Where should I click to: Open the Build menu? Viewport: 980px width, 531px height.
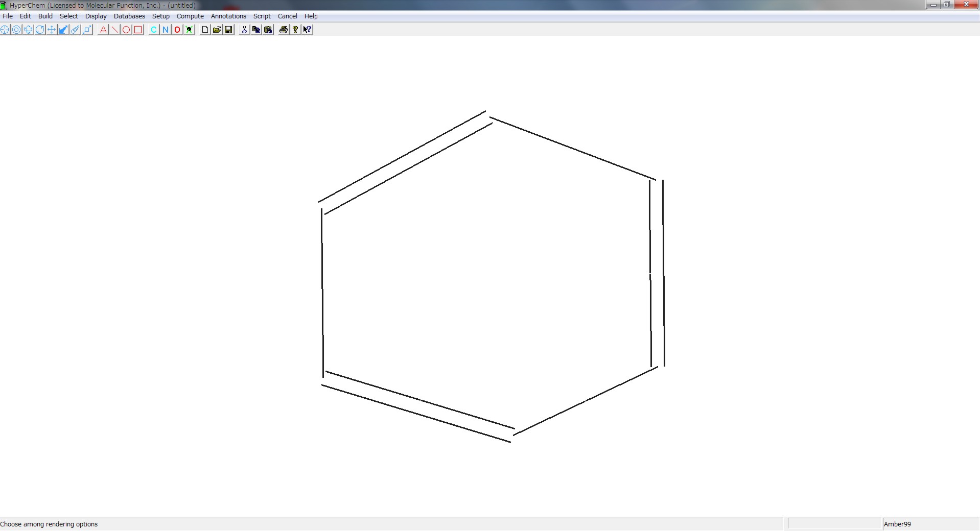pos(45,16)
